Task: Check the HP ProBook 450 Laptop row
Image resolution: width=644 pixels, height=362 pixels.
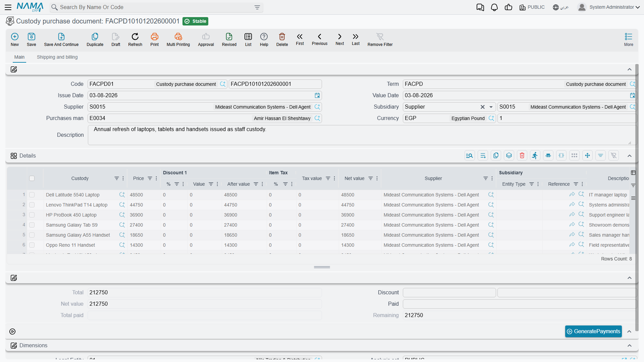Action: pyautogui.click(x=32, y=215)
